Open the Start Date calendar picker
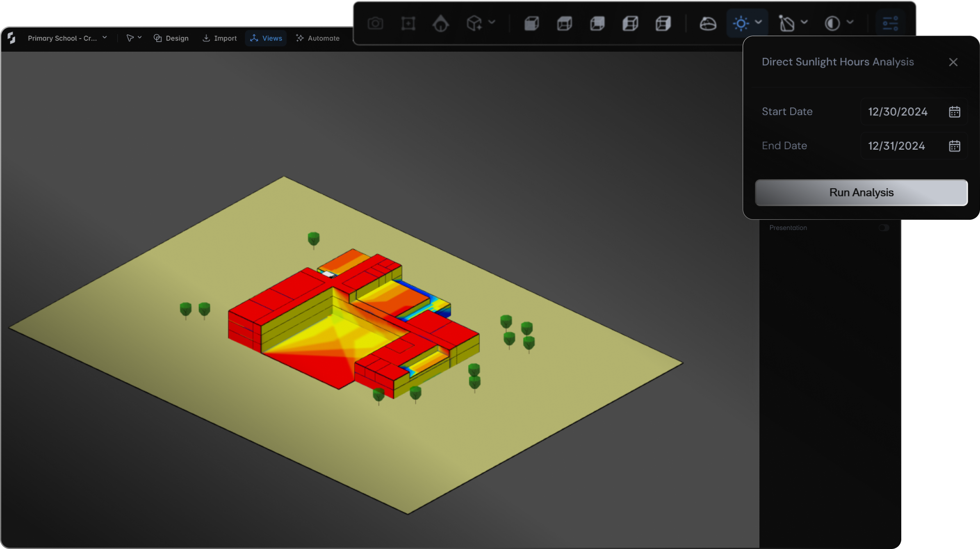 click(x=954, y=112)
